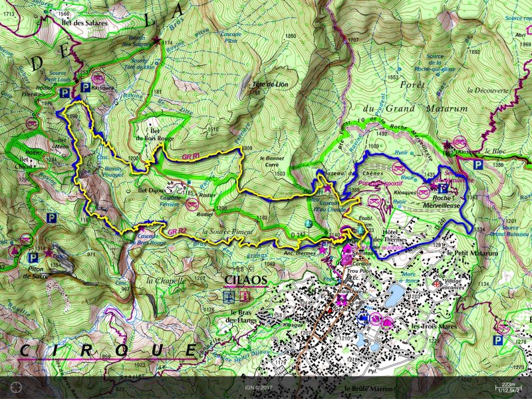532x399 pixels.
Task: Select the picnic icon near Cascade Ferrière
Action: click(x=192, y=204)
